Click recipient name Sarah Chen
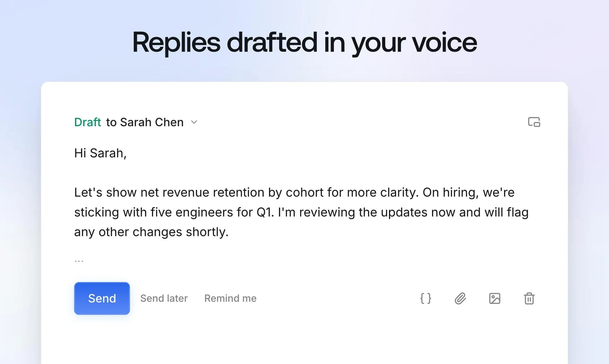 [152, 122]
